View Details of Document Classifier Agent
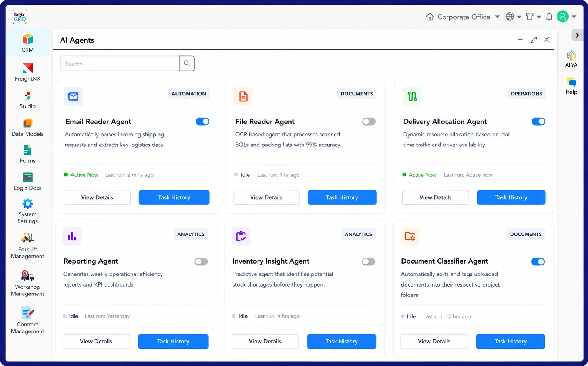 (434, 342)
